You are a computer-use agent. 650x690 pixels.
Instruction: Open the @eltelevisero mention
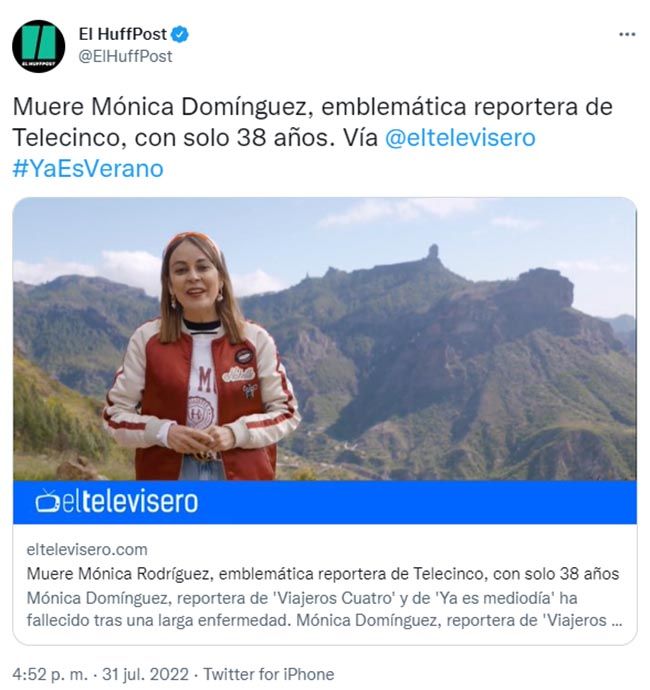(460, 137)
